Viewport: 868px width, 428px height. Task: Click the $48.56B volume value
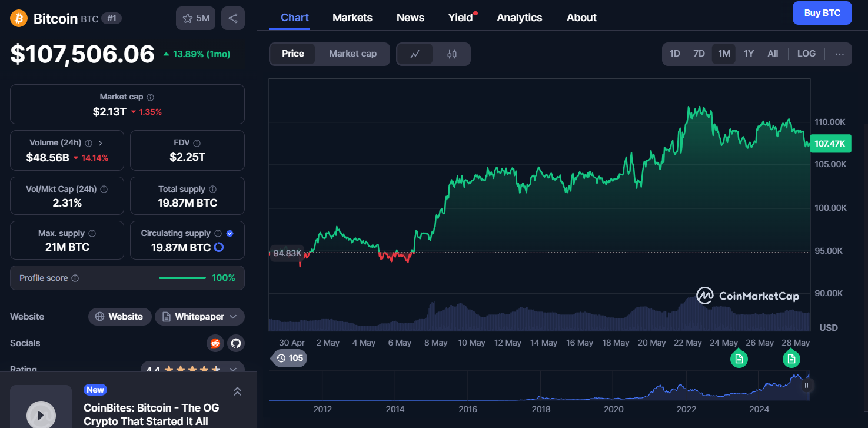(x=48, y=157)
